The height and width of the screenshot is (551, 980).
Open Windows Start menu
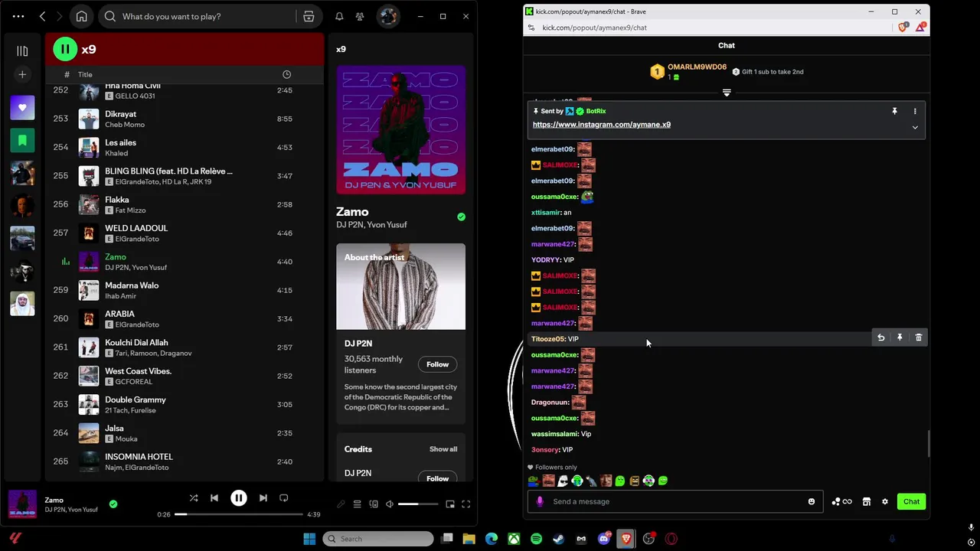coord(309,539)
